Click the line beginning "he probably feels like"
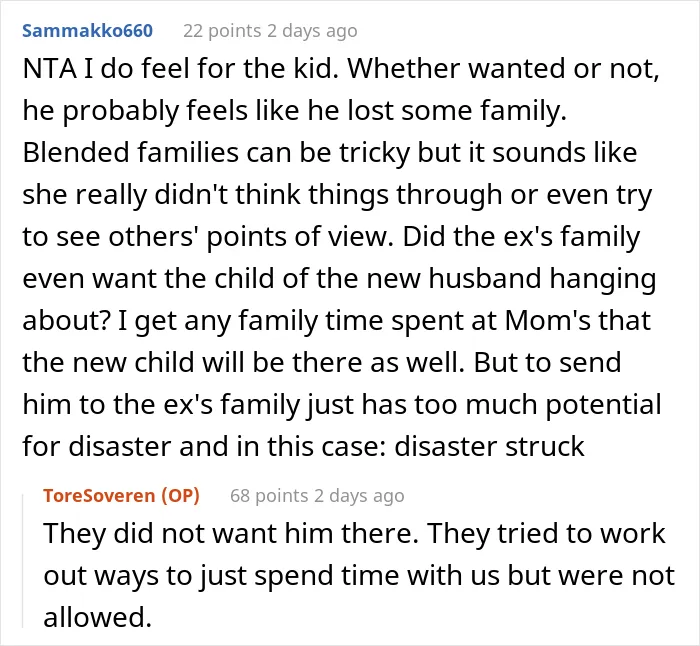Screen dimensions: 700x646 [x=295, y=111]
